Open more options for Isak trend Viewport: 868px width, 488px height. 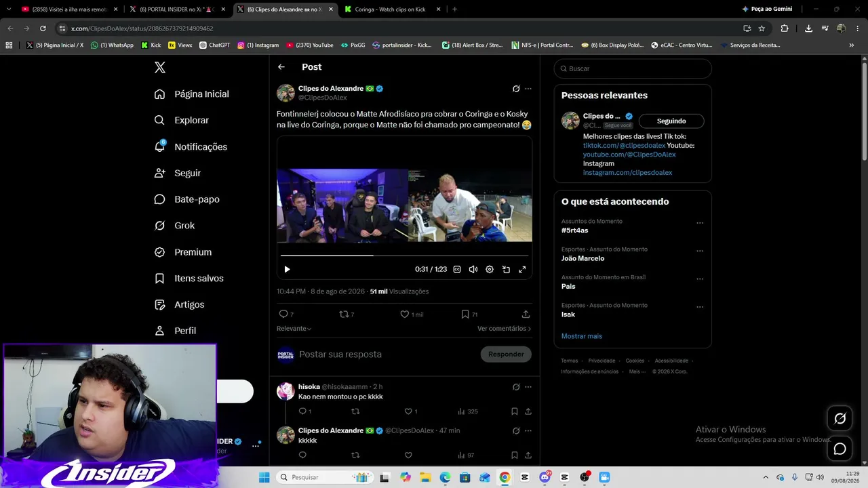click(x=700, y=307)
